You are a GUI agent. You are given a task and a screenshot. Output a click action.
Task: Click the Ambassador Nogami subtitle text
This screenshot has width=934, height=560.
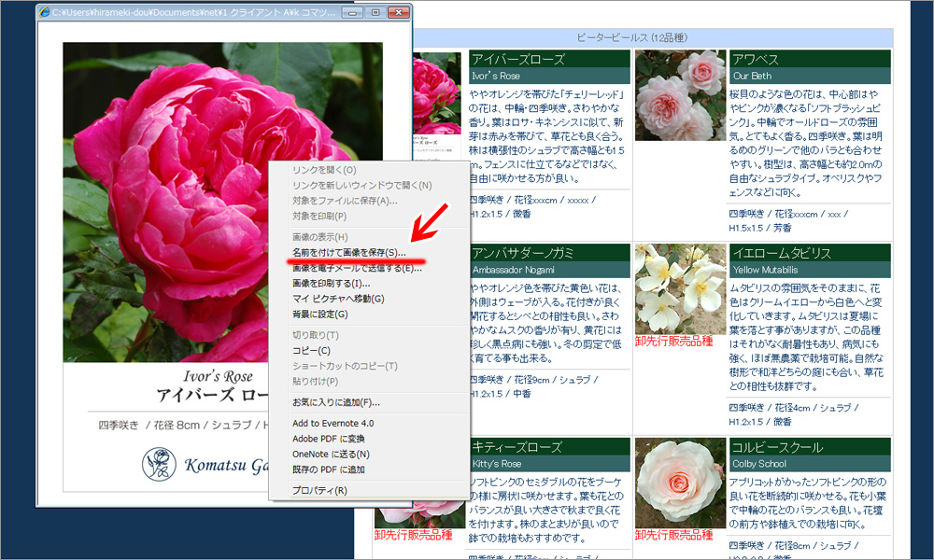click(513, 270)
